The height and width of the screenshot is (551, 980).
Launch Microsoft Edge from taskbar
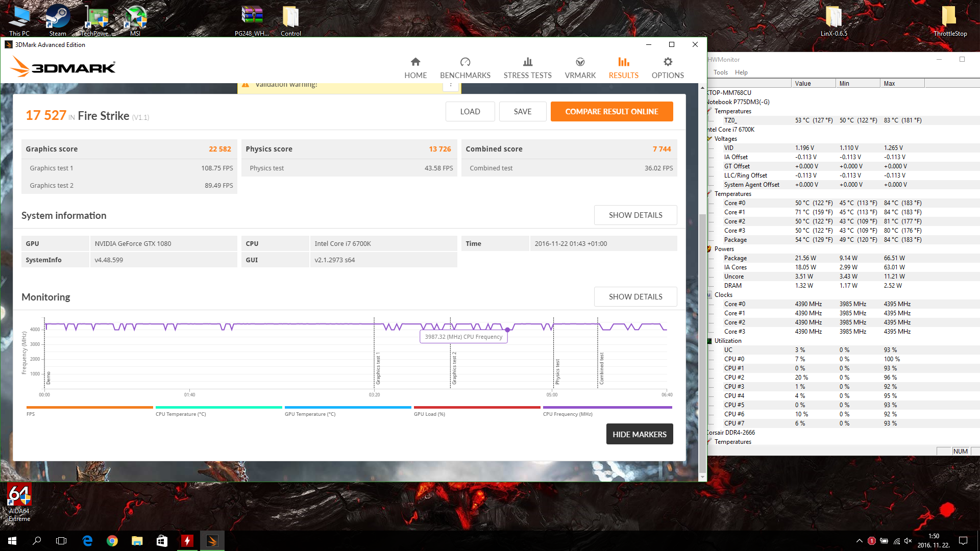(x=87, y=541)
